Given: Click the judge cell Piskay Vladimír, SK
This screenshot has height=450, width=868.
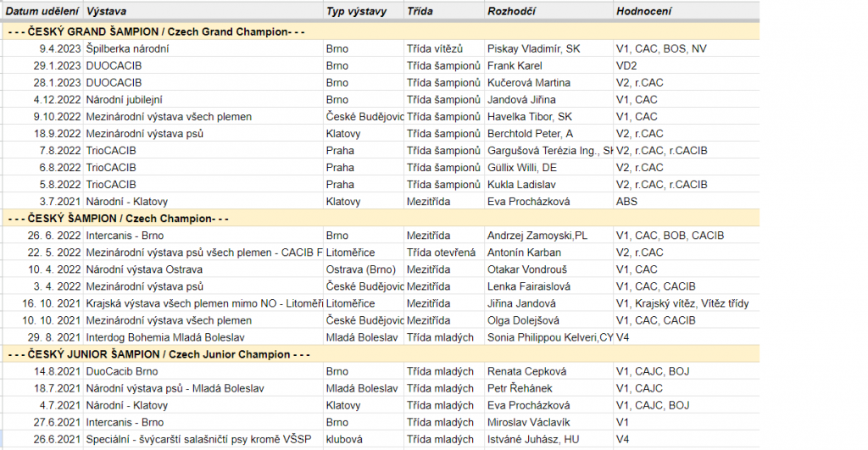Looking at the screenshot, I should (x=549, y=48).
